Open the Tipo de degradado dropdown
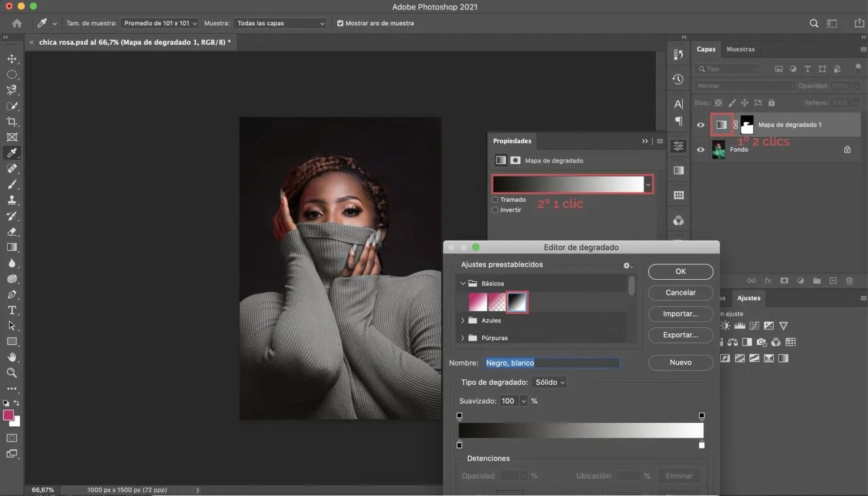Screen dimensions: 868x496 point(549,382)
